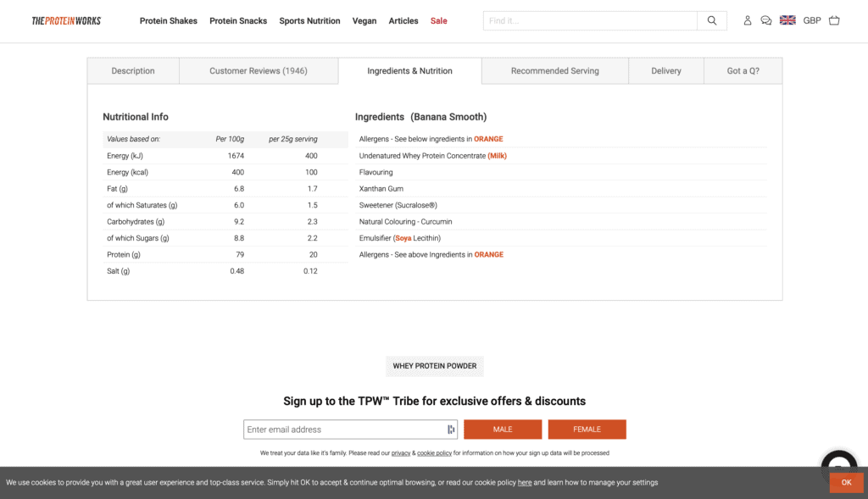Select the 1674 energy value
Screen dimensions: 868x499
click(x=236, y=156)
